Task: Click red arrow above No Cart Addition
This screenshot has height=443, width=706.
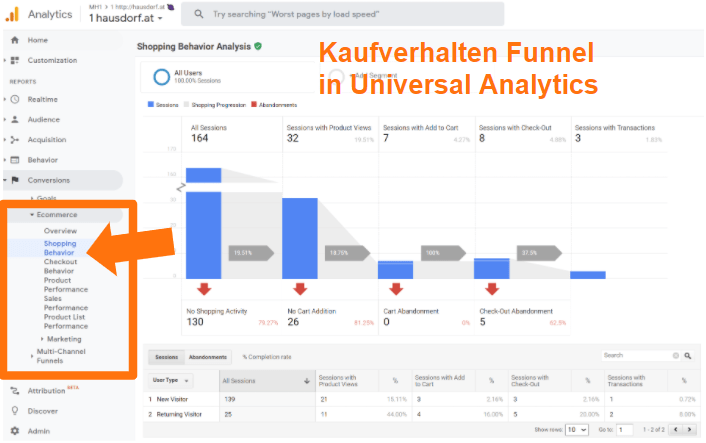Action: point(300,289)
